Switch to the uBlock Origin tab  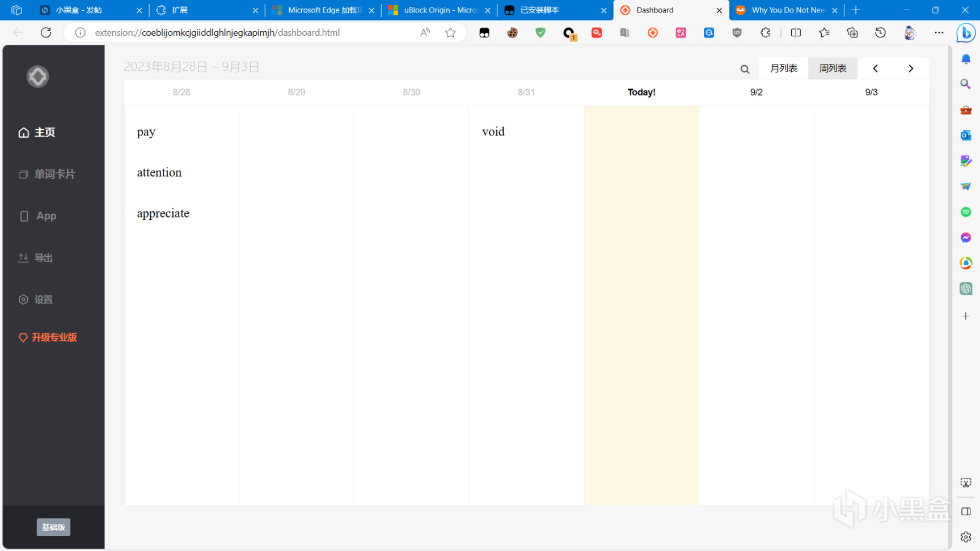click(x=440, y=10)
